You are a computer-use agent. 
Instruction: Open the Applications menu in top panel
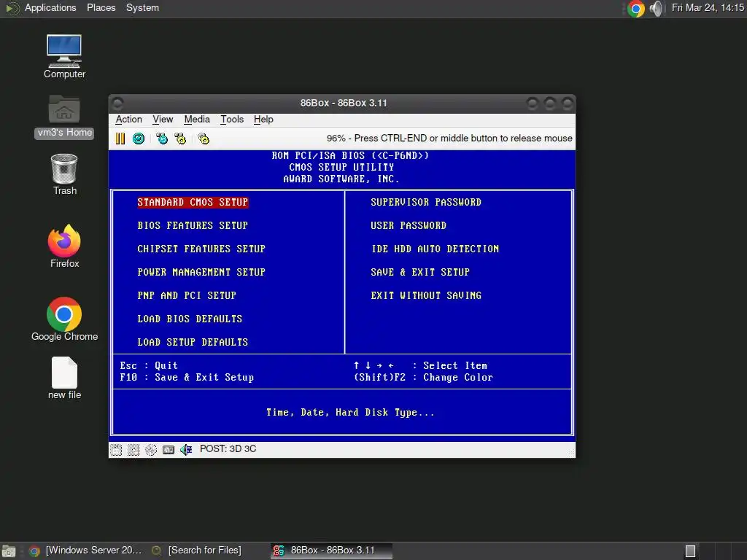(x=50, y=7)
